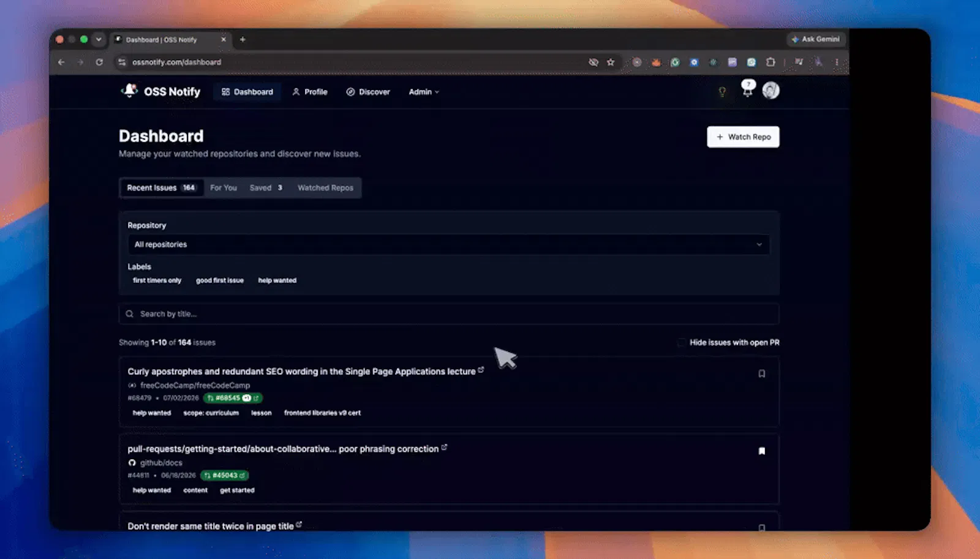The width and height of the screenshot is (980, 559).
Task: Open Don't render same title twice issue
Action: tap(211, 526)
